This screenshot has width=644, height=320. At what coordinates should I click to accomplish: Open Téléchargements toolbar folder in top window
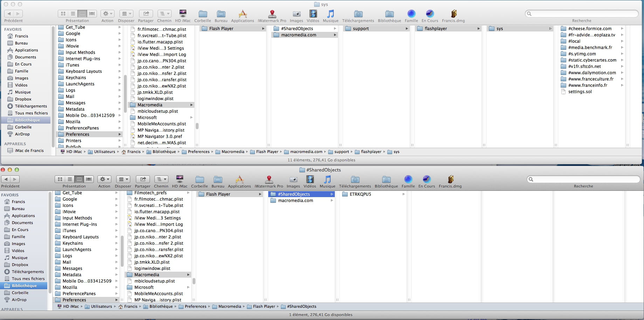(358, 14)
